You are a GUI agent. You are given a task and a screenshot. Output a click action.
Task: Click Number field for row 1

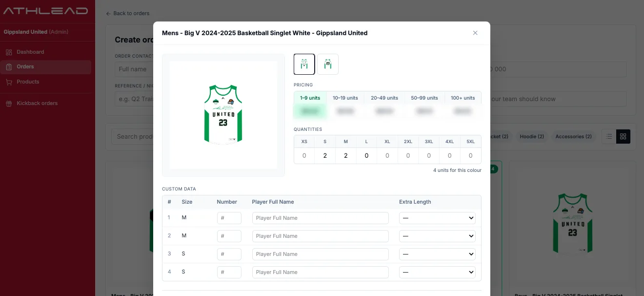pos(229,218)
